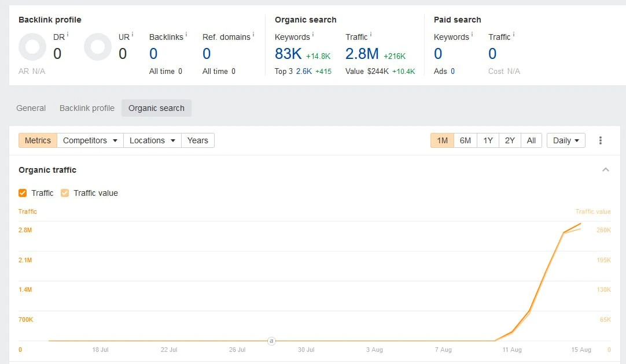Click the DR info icon
Viewport: 626px width, 364px height.
(x=68, y=35)
